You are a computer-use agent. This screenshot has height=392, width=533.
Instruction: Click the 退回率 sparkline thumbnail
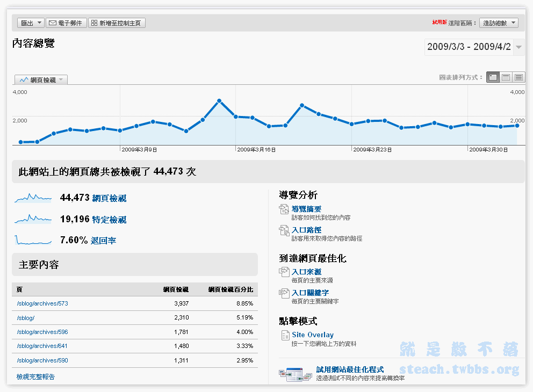pyautogui.click(x=33, y=240)
